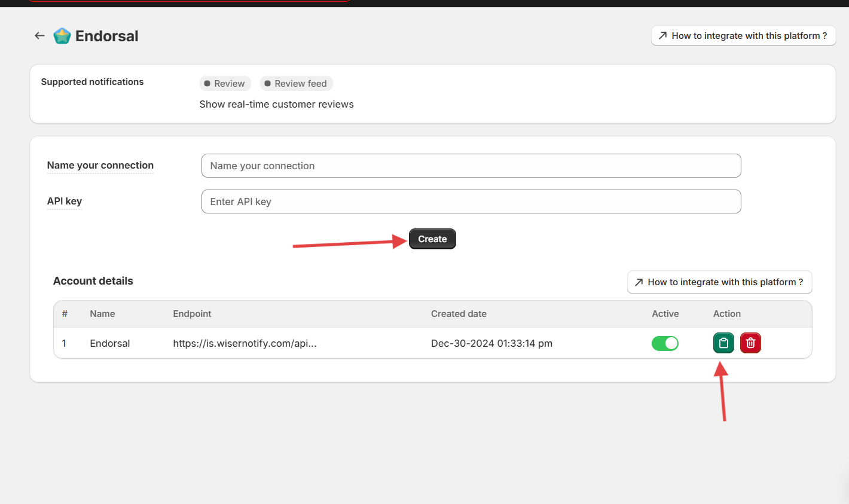This screenshot has width=849, height=504.
Task: Click the row number 1 cell
Action: pyautogui.click(x=64, y=343)
